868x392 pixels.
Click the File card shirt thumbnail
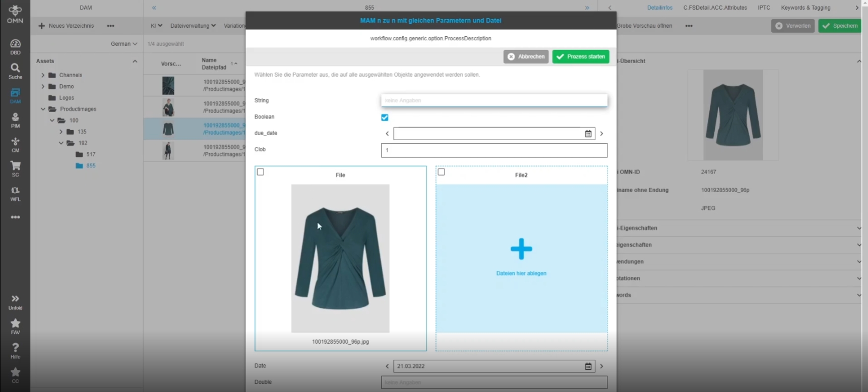[340, 258]
